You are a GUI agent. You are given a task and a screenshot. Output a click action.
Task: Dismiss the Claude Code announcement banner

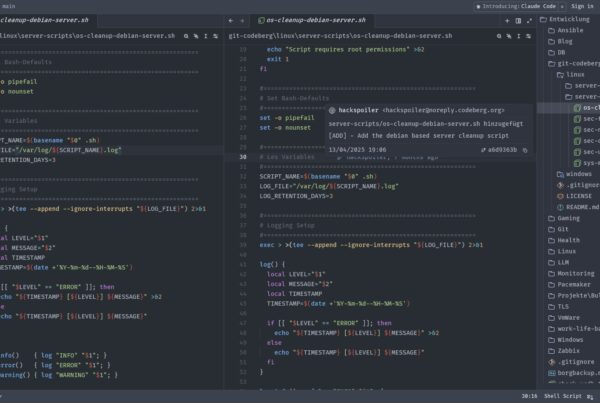[562, 7]
